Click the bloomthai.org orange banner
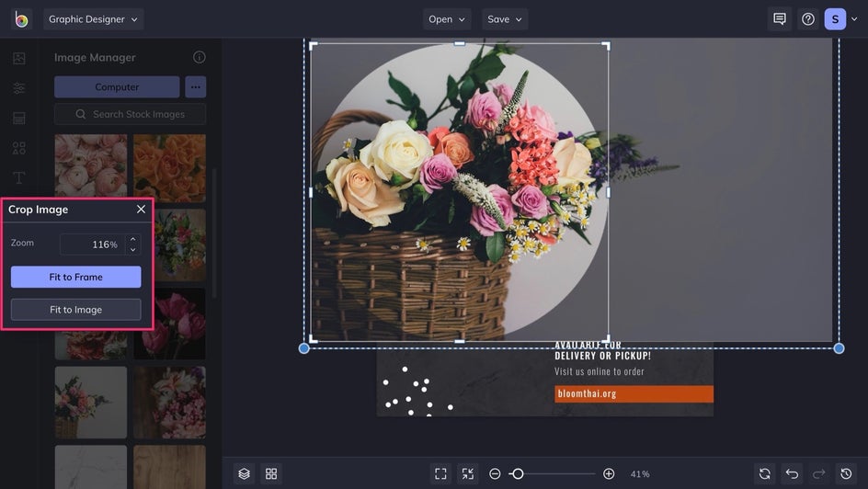Screen dimensions: 868x489 (634, 393)
